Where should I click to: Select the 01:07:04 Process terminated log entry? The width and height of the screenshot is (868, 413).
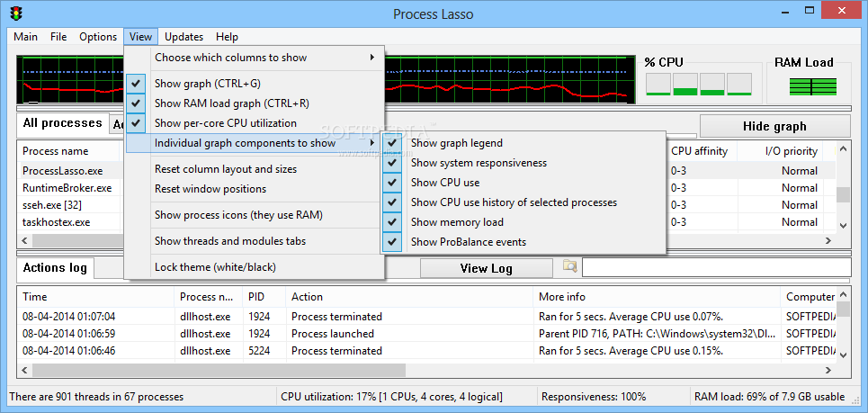(x=426, y=317)
